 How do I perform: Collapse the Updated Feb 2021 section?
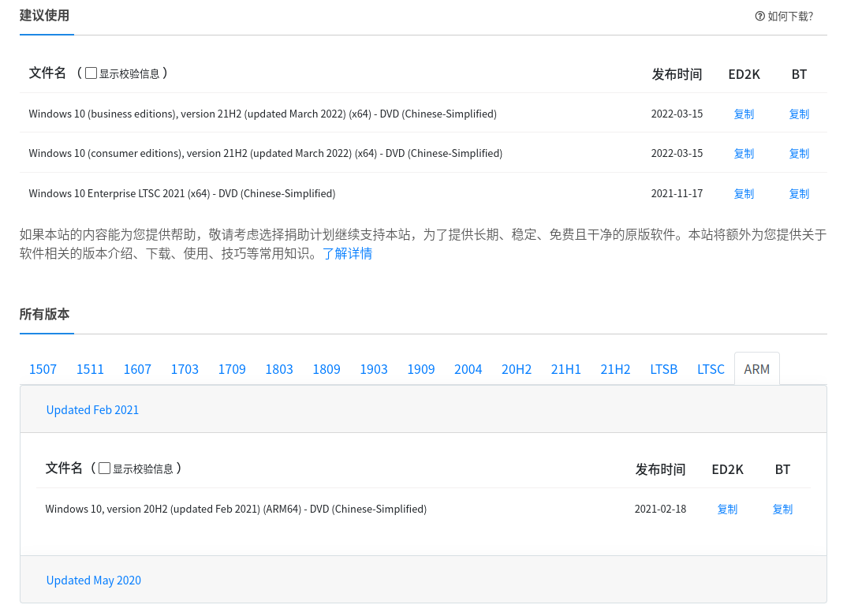pyautogui.click(x=92, y=410)
